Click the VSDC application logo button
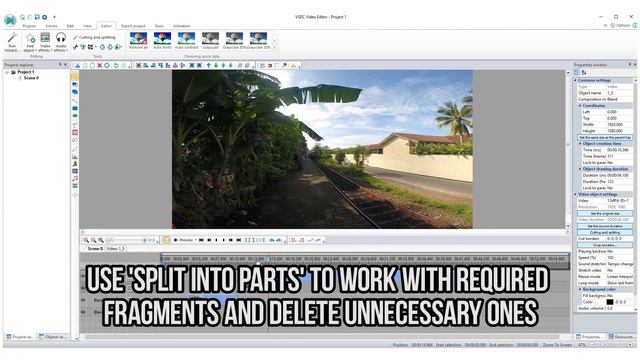The width and height of the screenshot is (640, 360). (x=10, y=20)
